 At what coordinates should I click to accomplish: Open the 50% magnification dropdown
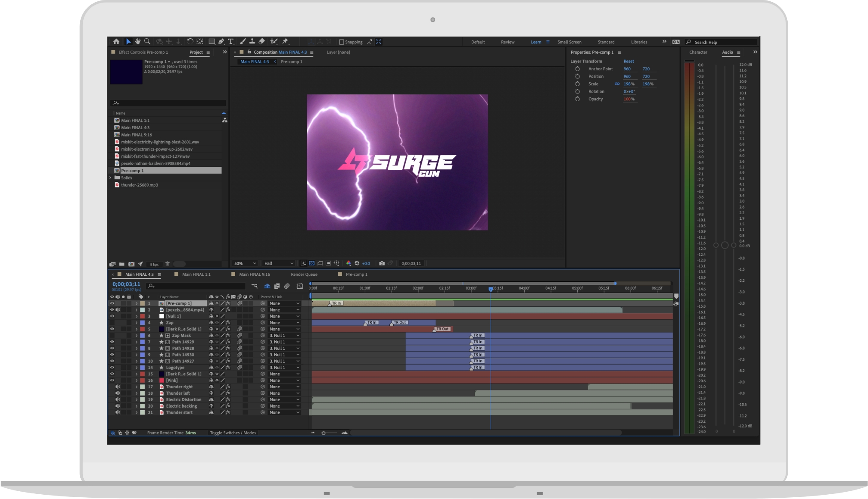coord(245,263)
